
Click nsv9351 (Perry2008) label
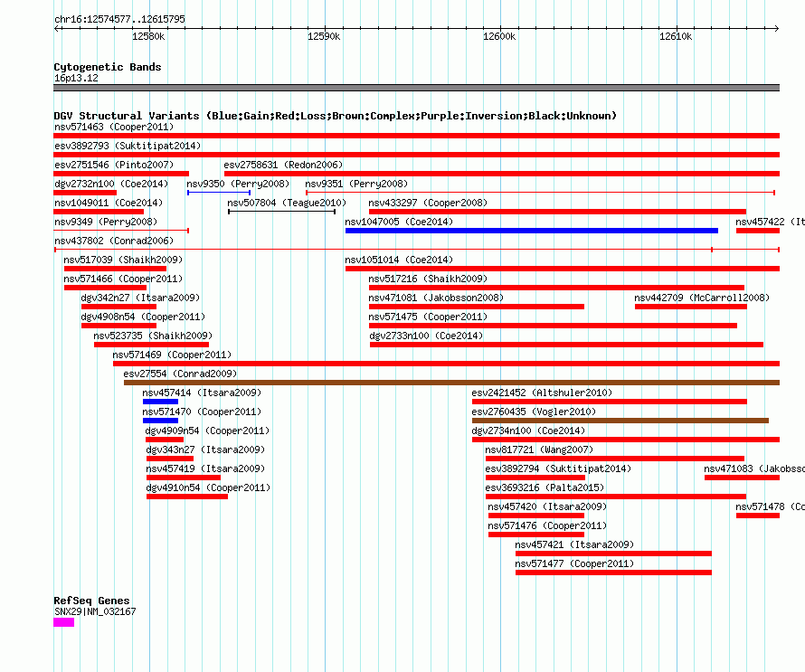tap(356, 184)
